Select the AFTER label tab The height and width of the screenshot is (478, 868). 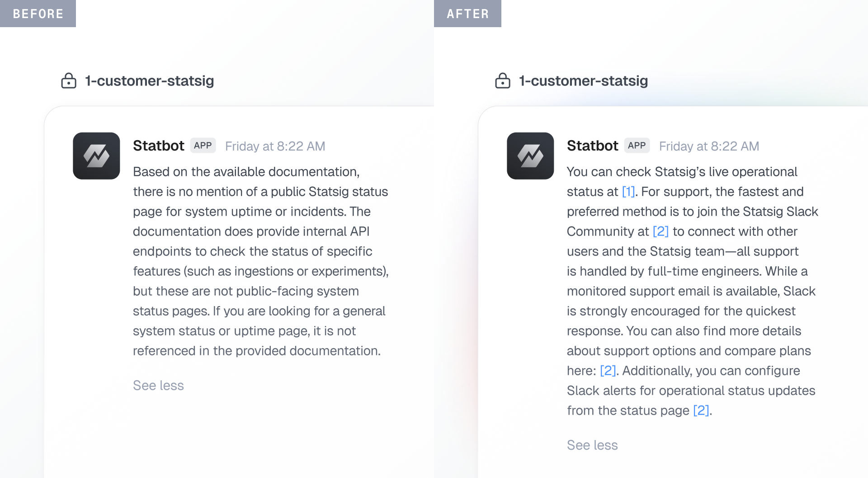pos(467,14)
